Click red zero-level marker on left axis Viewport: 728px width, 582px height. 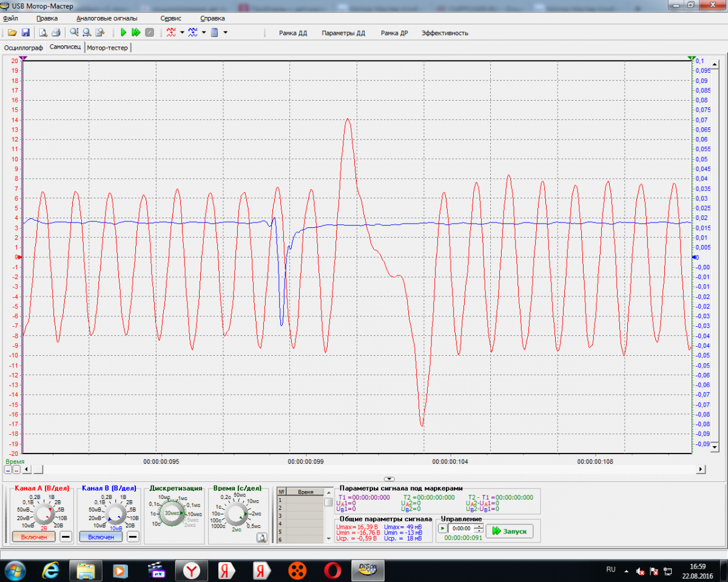point(19,257)
